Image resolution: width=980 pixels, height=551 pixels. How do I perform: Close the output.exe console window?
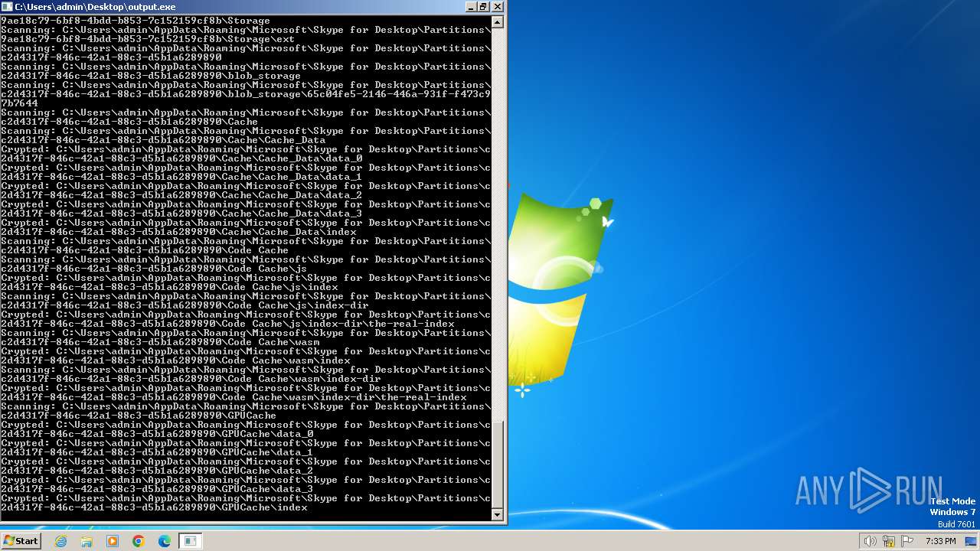click(497, 6)
